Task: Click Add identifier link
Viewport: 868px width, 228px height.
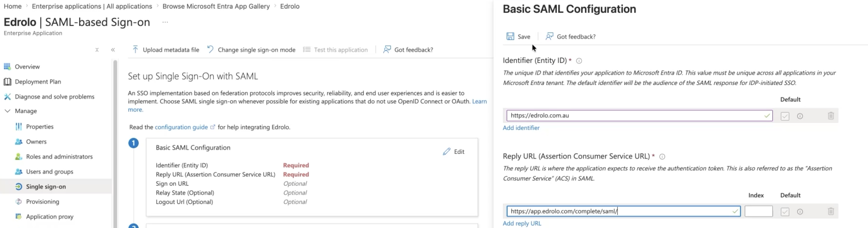Action: point(521,128)
